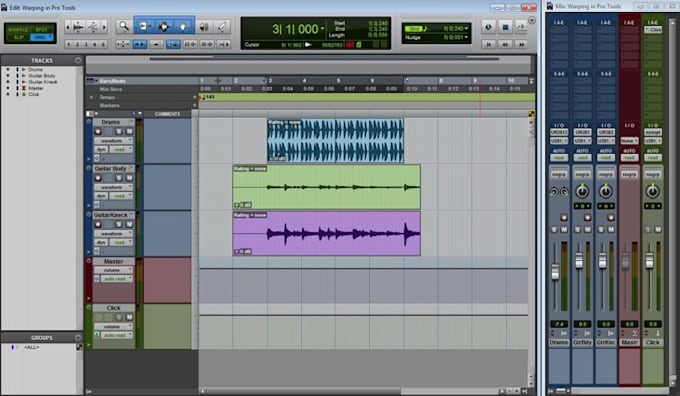
Task: Select the Trim tool
Action: pos(144,27)
